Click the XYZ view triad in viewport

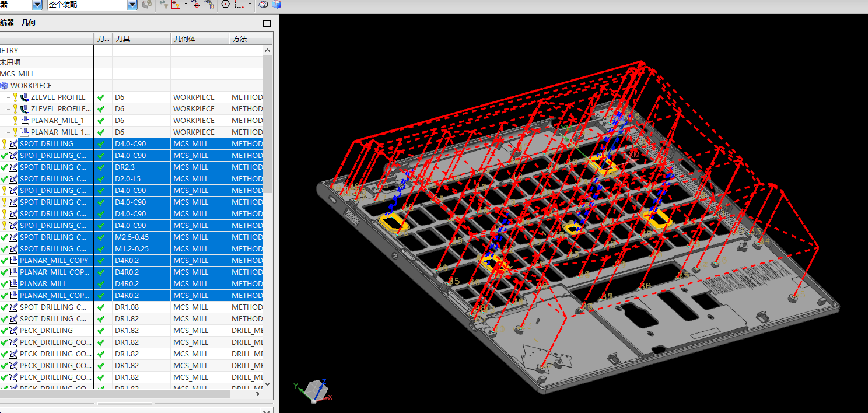[314, 390]
